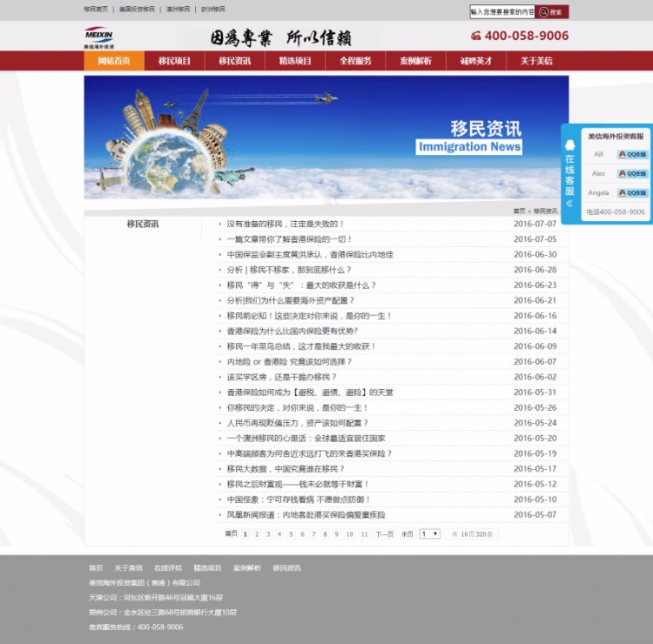Click the date 2016-05-07
Image resolution: width=653 pixels, height=644 pixels.
point(535,514)
